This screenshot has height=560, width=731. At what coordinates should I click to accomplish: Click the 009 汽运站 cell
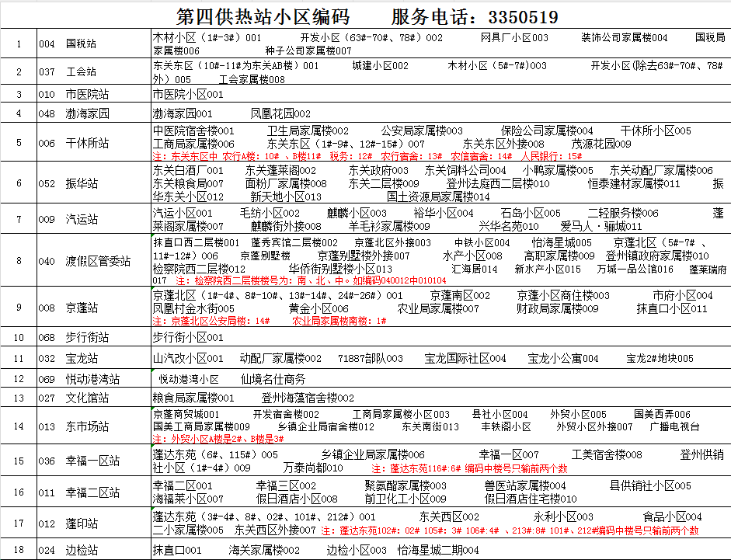coord(93,220)
